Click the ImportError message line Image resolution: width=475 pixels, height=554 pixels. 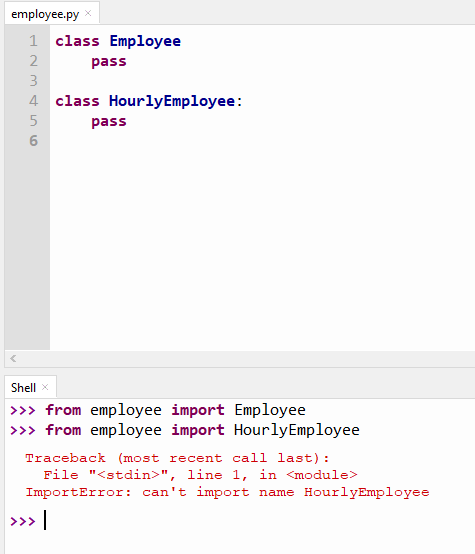click(227, 492)
